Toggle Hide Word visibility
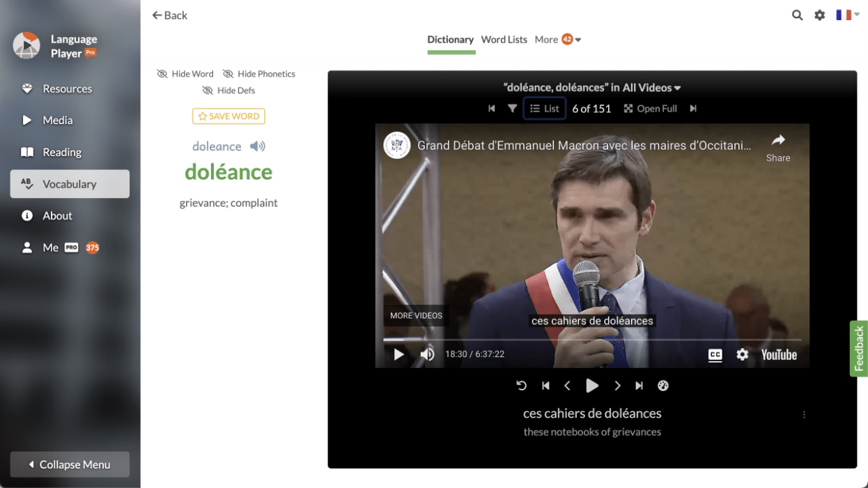The height and width of the screenshot is (488, 868). coord(185,73)
